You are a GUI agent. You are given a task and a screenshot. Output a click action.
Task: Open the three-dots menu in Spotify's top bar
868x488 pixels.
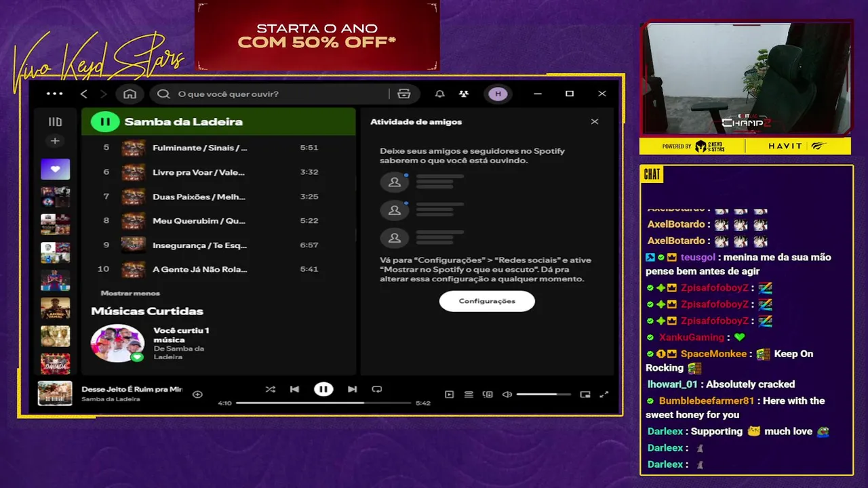(x=54, y=94)
